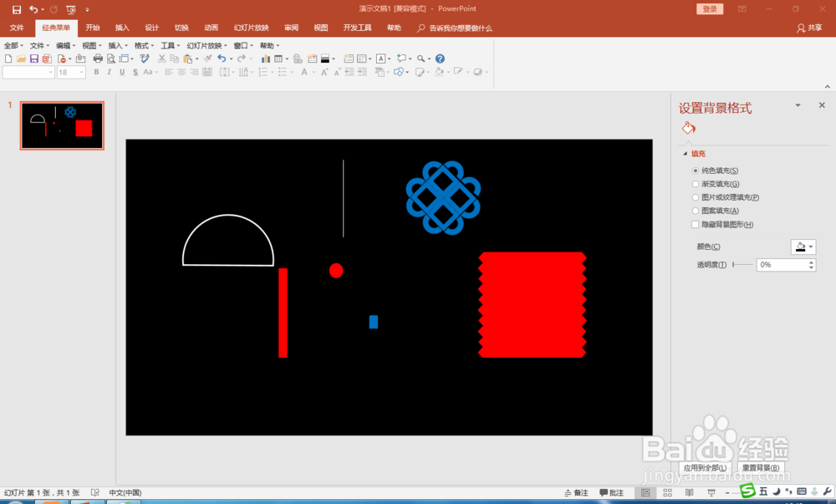Open the 批注 (Comments) button
The width and height of the screenshot is (836, 504).
612,493
